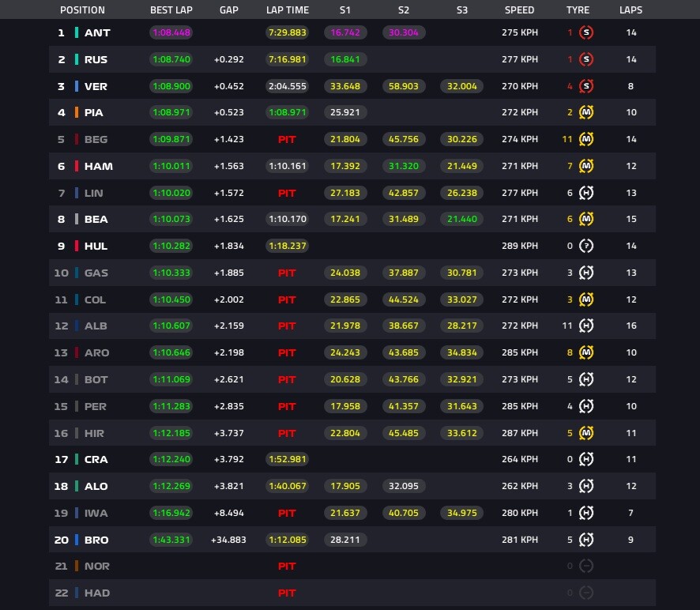This screenshot has width=700, height=610.
Task: Click the POSITION column header
Action: tap(82, 9)
